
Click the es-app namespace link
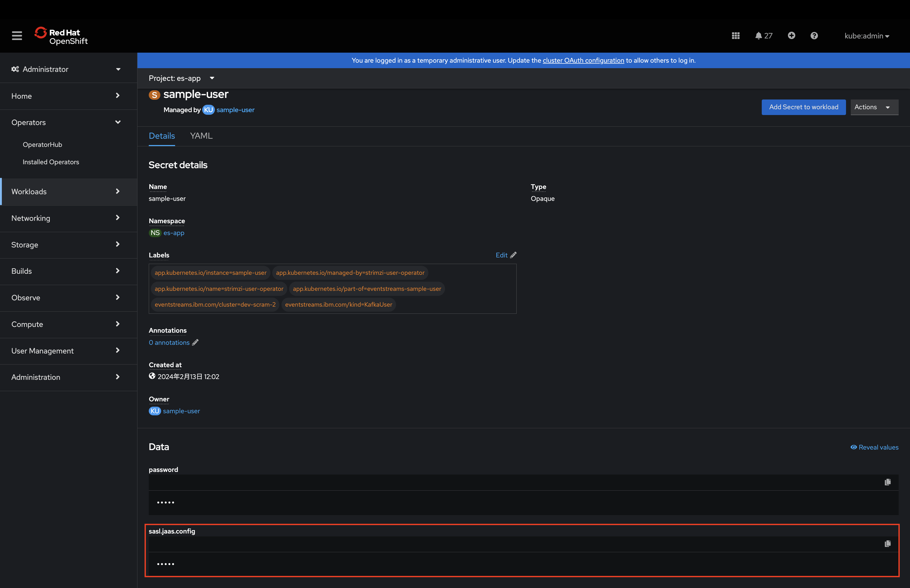(x=174, y=233)
